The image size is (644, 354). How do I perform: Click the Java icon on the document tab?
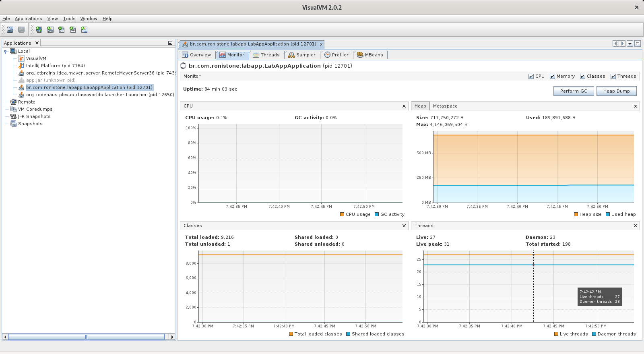(x=185, y=44)
